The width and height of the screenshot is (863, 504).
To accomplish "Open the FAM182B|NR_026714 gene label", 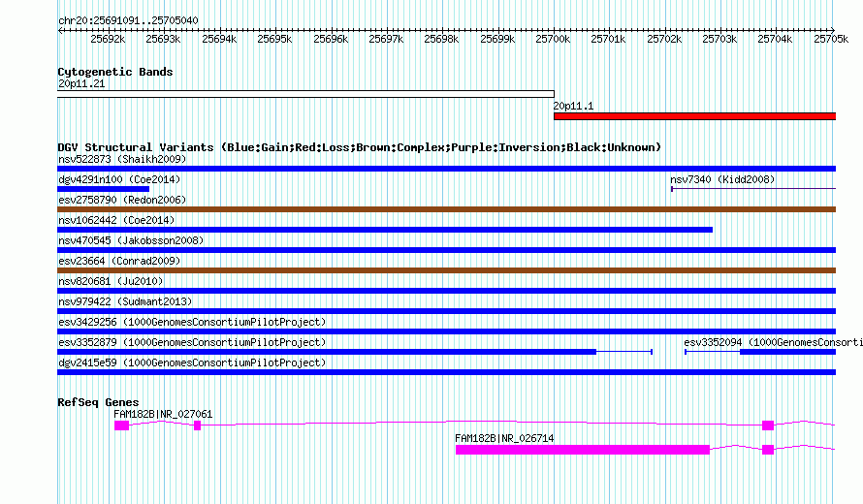I will [x=504, y=438].
